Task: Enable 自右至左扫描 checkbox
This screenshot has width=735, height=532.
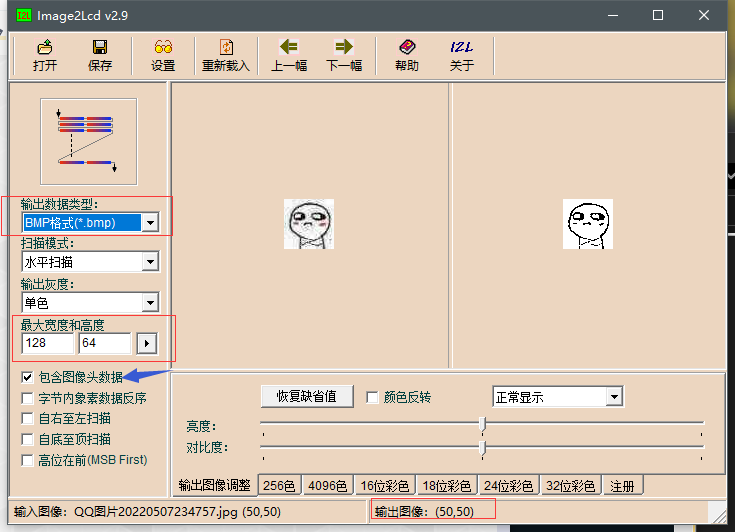Action: coord(27,418)
